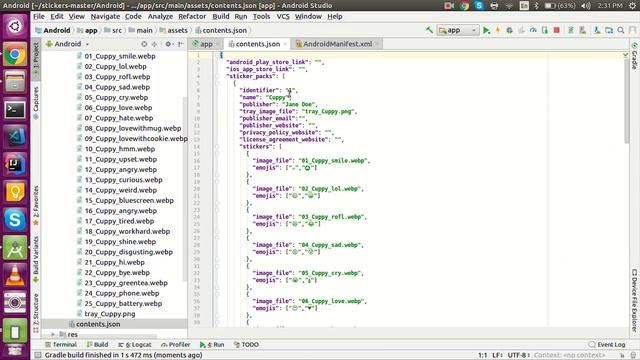Switch to AndroidManifest.xml tab
640x360 pixels.
pyautogui.click(x=337, y=44)
